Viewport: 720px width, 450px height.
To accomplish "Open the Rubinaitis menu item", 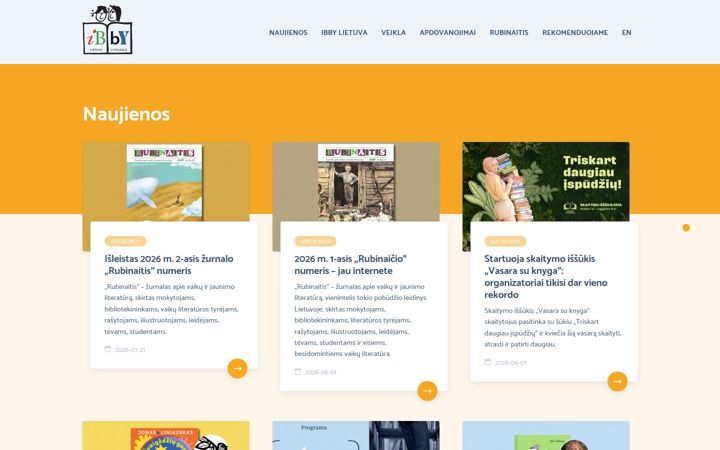I will pyautogui.click(x=509, y=33).
